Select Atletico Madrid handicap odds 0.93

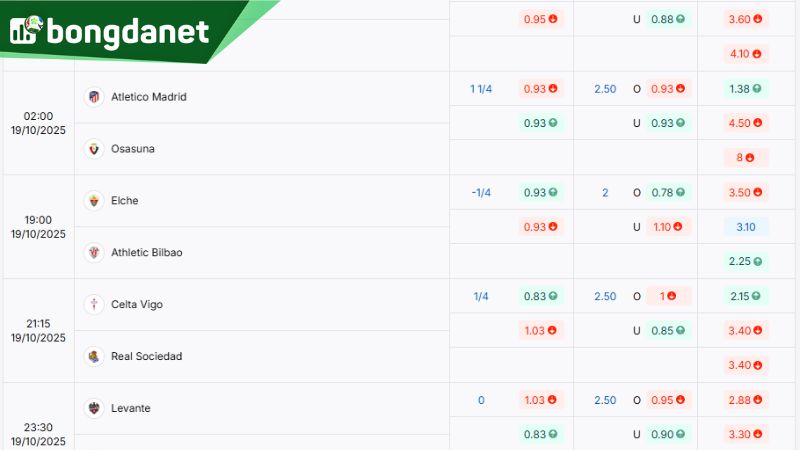tap(540, 89)
